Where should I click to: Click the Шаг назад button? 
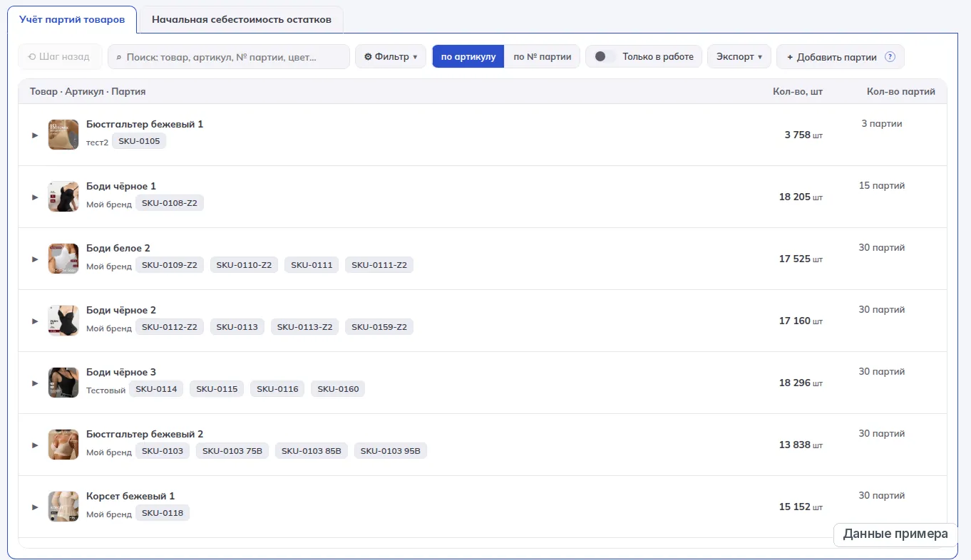tap(59, 57)
